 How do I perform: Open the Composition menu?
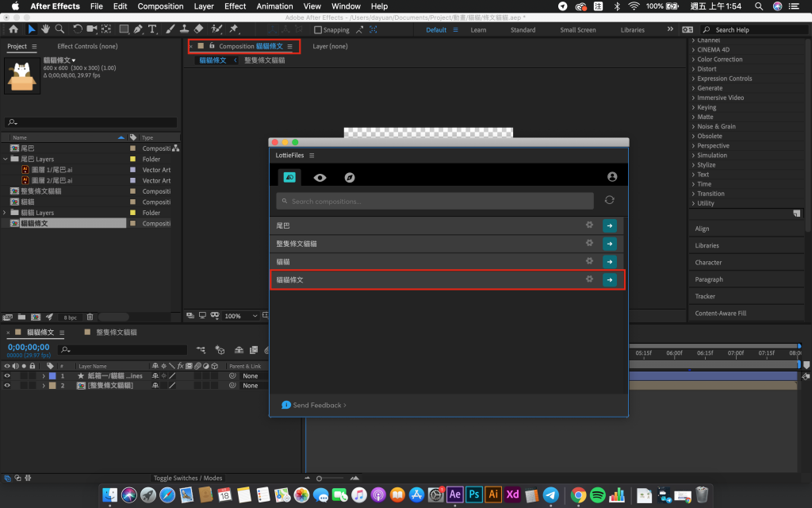coord(160,6)
